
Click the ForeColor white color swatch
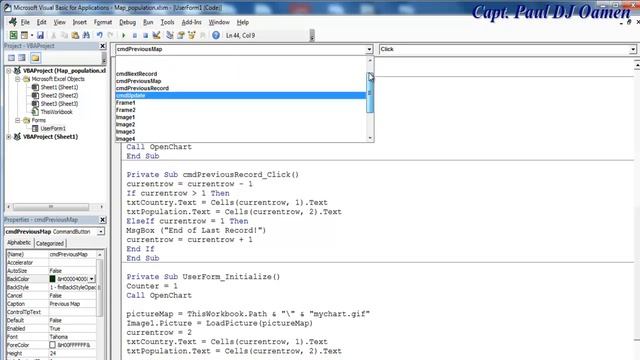click(x=52, y=345)
